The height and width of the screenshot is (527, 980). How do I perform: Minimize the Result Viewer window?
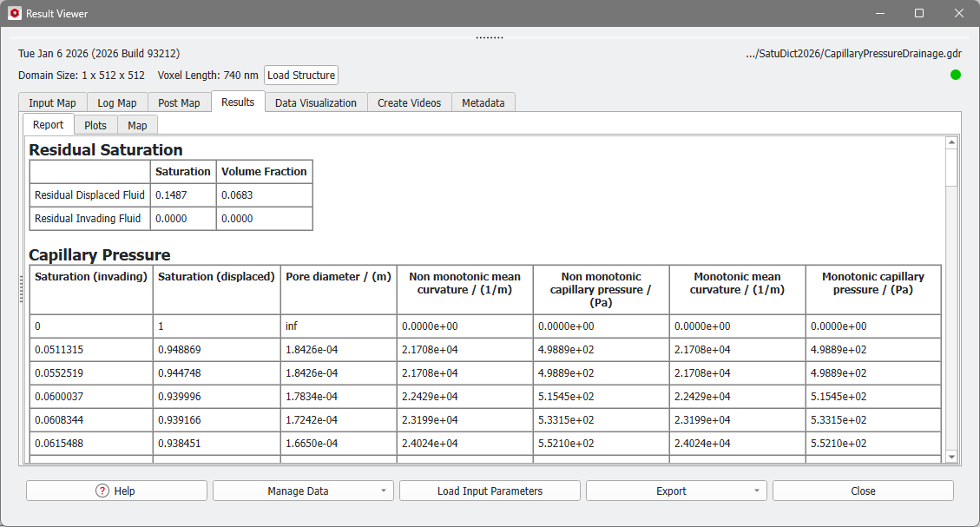coord(879,14)
